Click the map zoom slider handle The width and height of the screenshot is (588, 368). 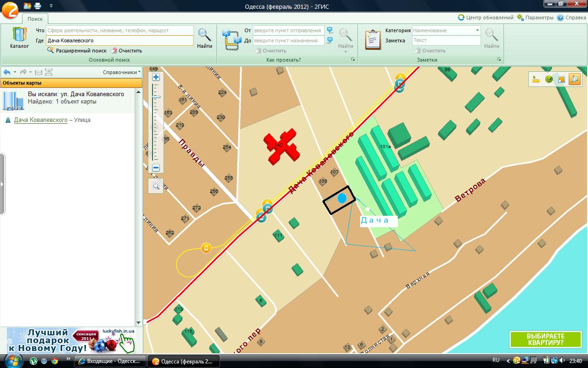156,97
